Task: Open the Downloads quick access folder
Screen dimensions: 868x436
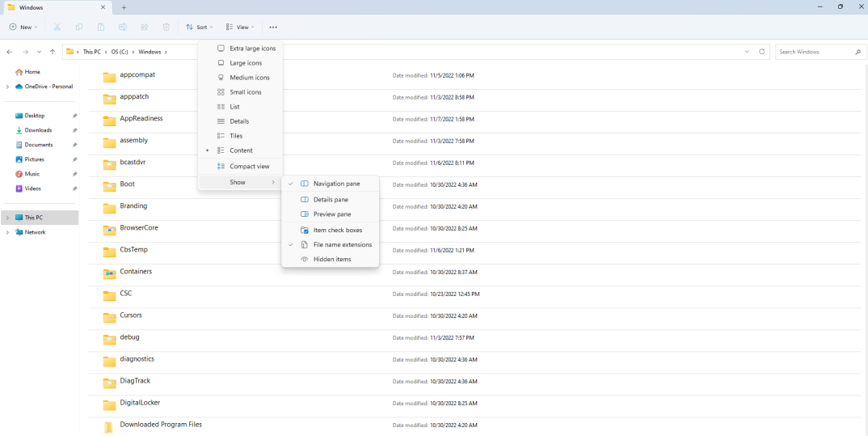Action: click(38, 130)
